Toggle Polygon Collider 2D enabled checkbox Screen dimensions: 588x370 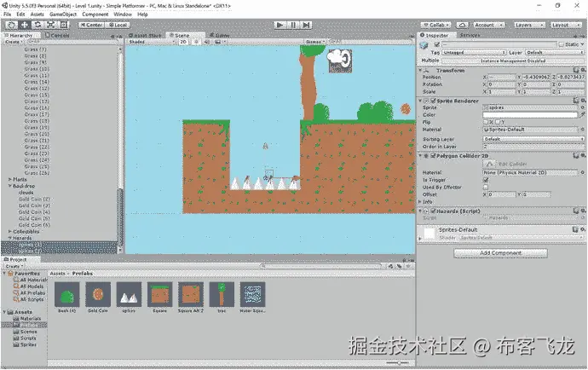coord(433,155)
